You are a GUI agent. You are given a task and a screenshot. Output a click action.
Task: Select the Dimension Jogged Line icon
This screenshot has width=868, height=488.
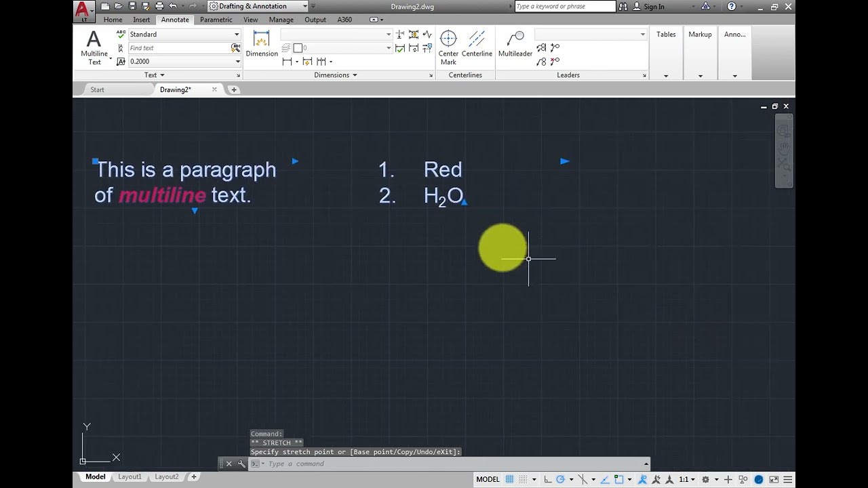point(427,34)
